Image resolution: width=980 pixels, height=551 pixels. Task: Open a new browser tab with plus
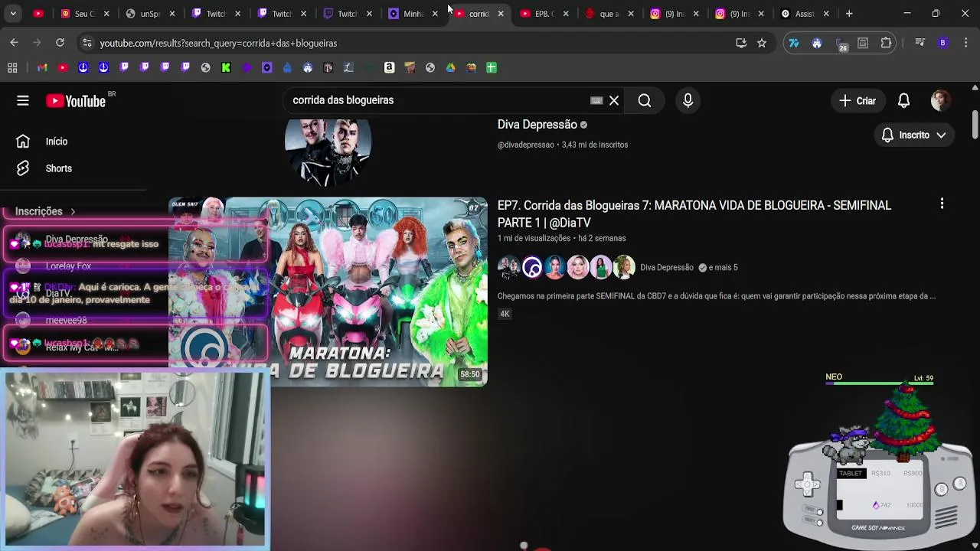tap(849, 14)
